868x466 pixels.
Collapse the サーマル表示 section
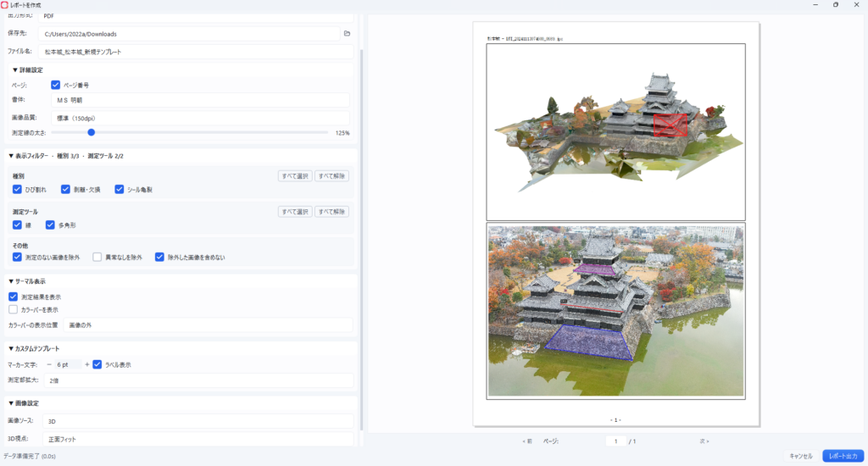click(x=26, y=281)
